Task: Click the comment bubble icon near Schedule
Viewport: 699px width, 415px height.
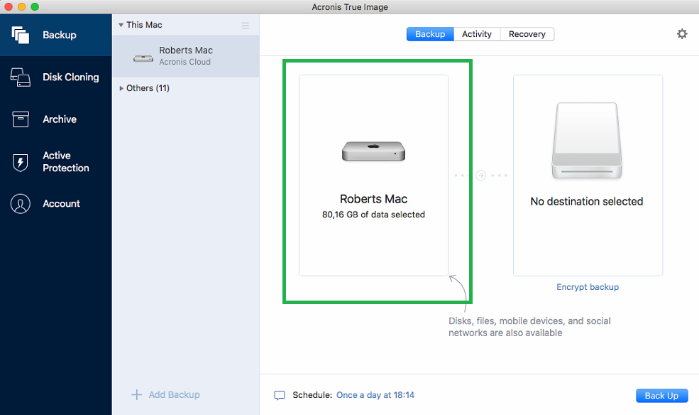Action: (280, 395)
